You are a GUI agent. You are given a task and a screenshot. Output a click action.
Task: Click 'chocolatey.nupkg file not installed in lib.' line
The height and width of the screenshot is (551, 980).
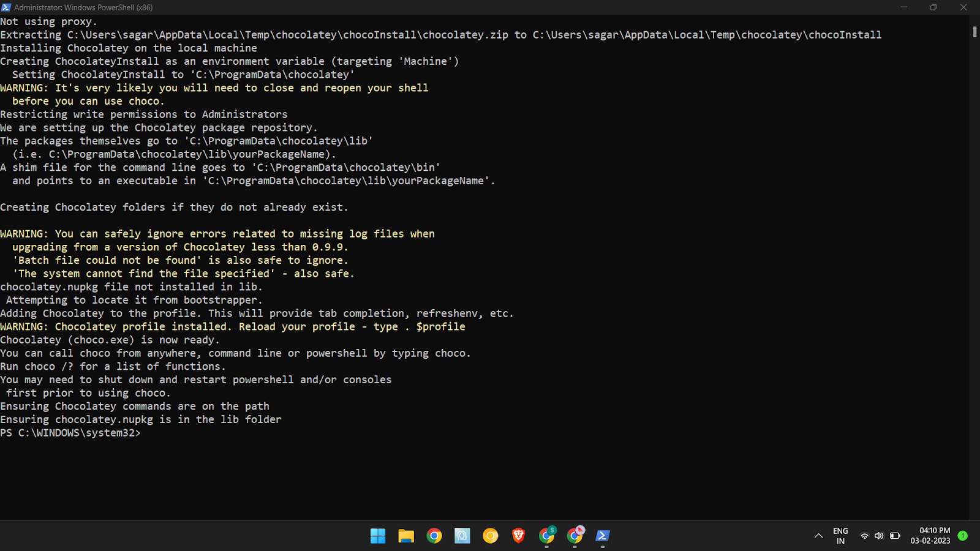pyautogui.click(x=131, y=287)
